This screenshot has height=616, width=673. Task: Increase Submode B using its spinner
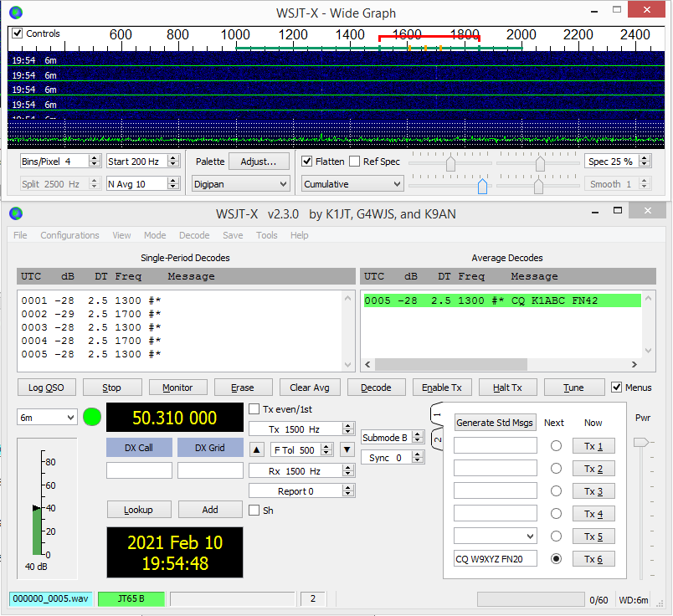click(x=417, y=434)
